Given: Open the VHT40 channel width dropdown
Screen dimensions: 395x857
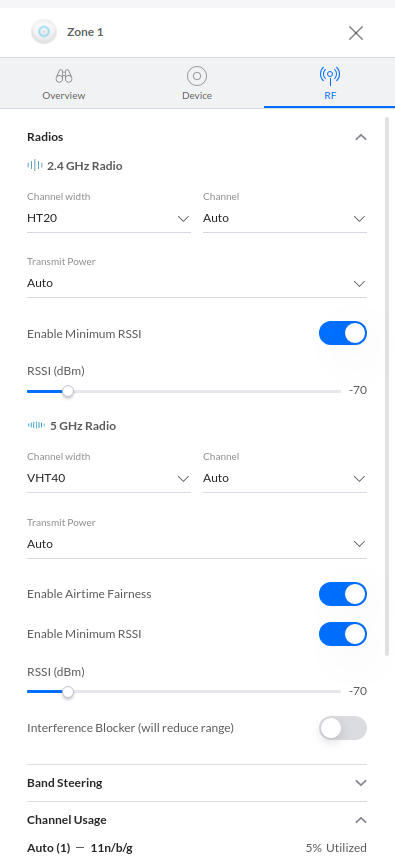Looking at the screenshot, I should pos(109,478).
